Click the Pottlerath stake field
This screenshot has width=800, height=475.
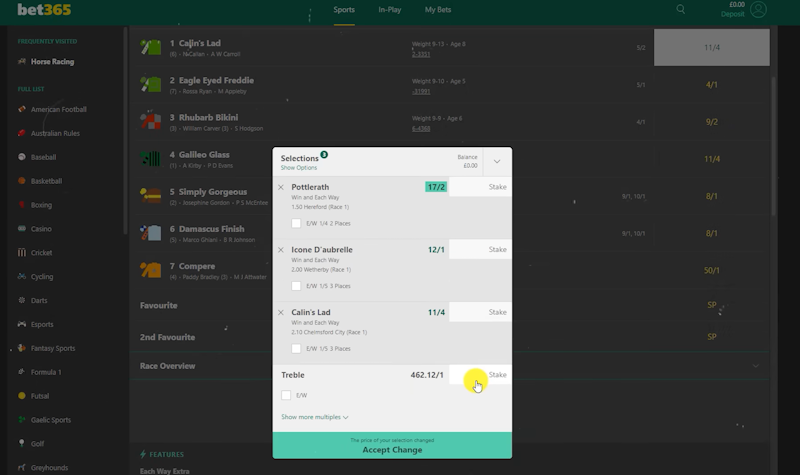tap(480, 187)
